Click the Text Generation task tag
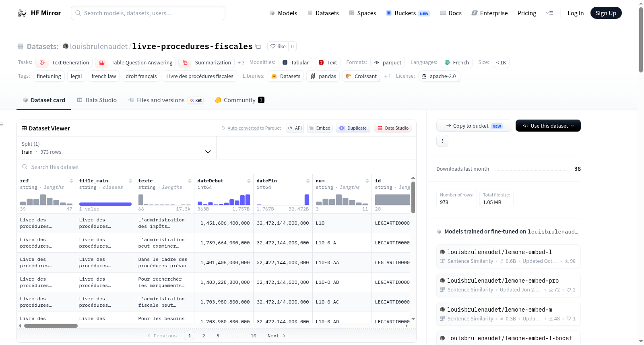Viewport: 644px width, 345px height. (x=64, y=62)
